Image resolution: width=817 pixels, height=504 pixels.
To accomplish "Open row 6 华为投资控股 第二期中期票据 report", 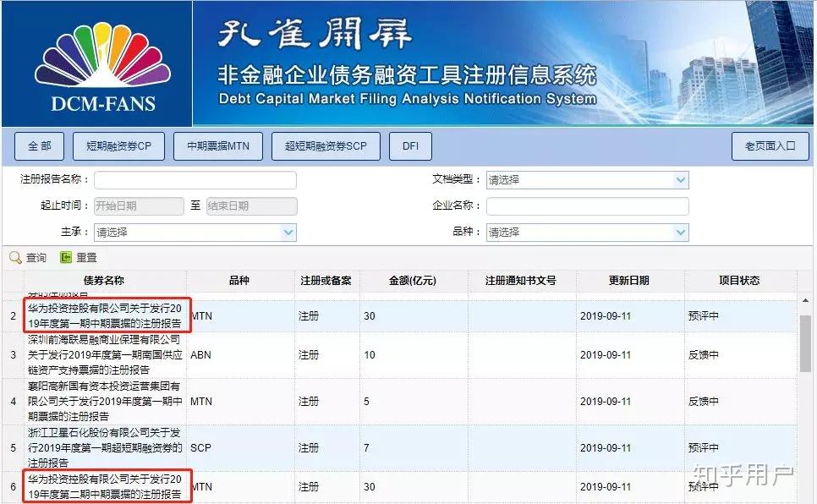I will 105,486.
